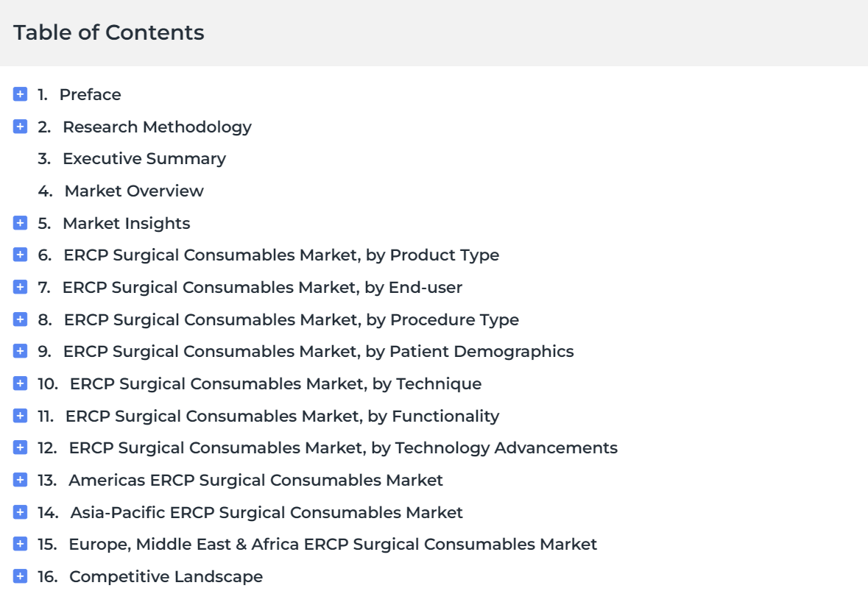Expand the Asia-Pacific market section icon
868x602 pixels.
click(x=20, y=512)
